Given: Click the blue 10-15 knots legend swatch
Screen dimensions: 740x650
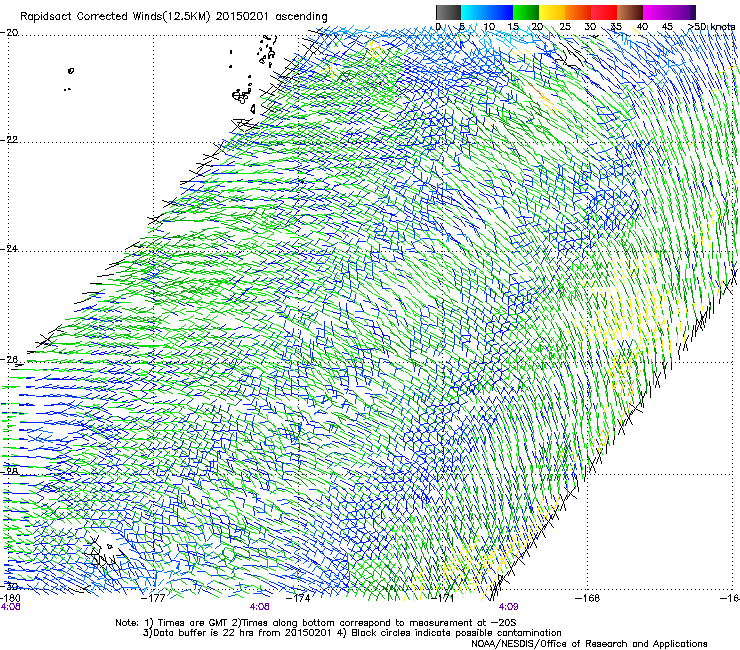Looking at the screenshot, I should coord(500,12).
